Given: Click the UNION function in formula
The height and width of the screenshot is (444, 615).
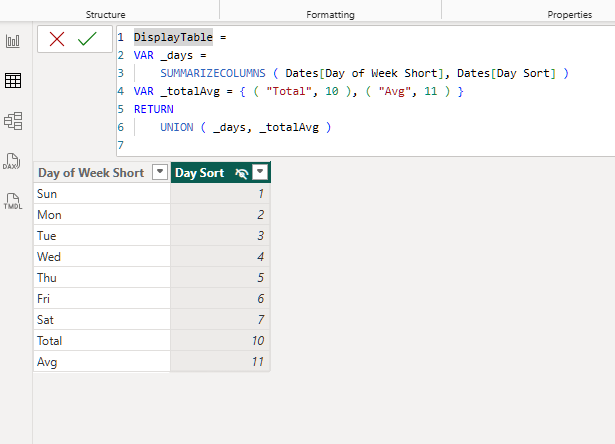Looking at the screenshot, I should pos(176,127).
